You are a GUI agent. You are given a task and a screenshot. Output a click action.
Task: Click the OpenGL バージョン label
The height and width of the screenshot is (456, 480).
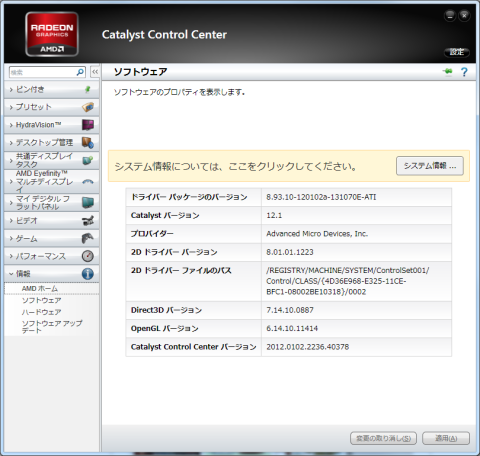(165, 328)
